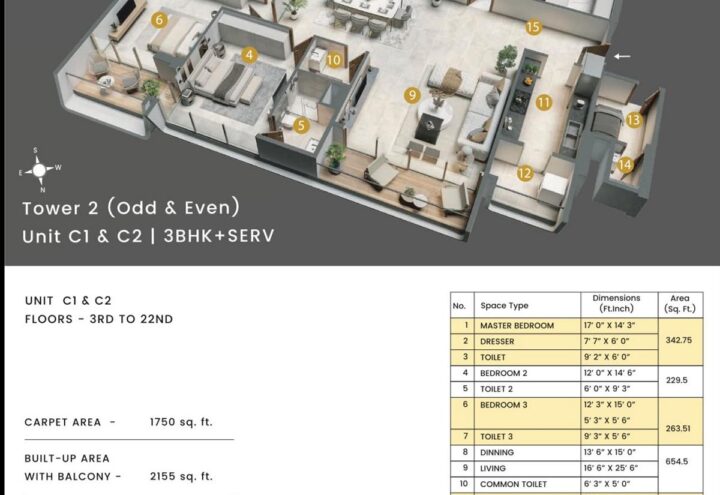Click the 16' 6" X 25' 6" dimension

(609, 468)
